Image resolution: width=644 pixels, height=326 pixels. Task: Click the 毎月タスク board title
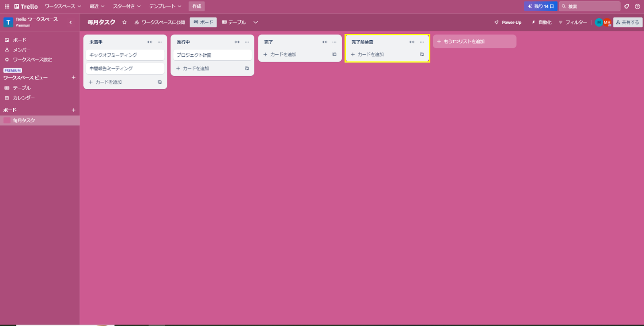[x=101, y=23]
